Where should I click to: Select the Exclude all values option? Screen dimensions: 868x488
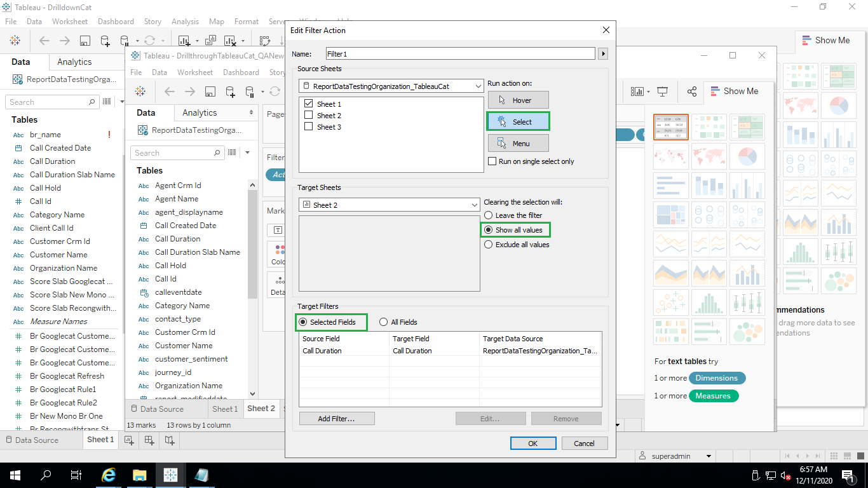pos(489,245)
